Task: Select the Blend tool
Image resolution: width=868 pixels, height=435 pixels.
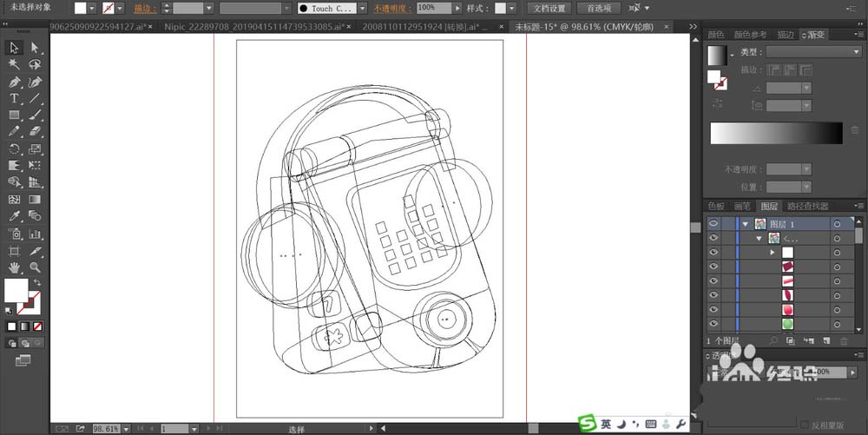Action: 35,216
